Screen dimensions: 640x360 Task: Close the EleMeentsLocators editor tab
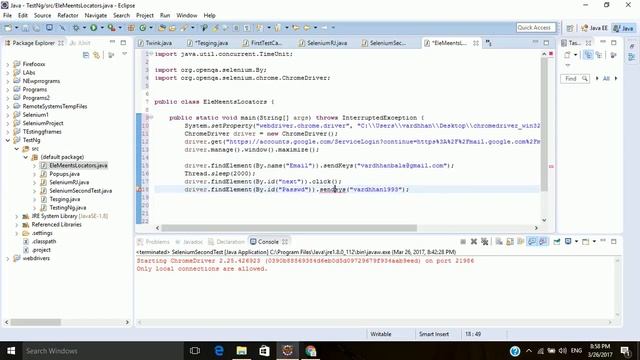tap(476, 43)
